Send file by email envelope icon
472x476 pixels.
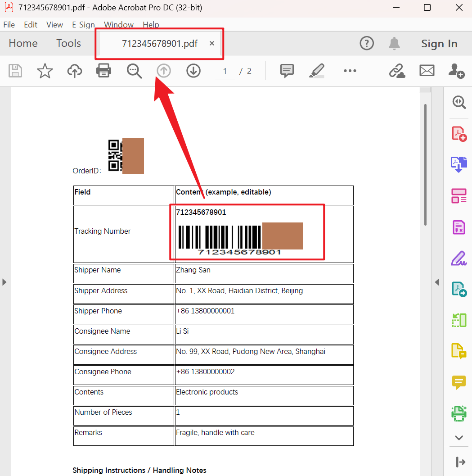pyautogui.click(x=427, y=71)
